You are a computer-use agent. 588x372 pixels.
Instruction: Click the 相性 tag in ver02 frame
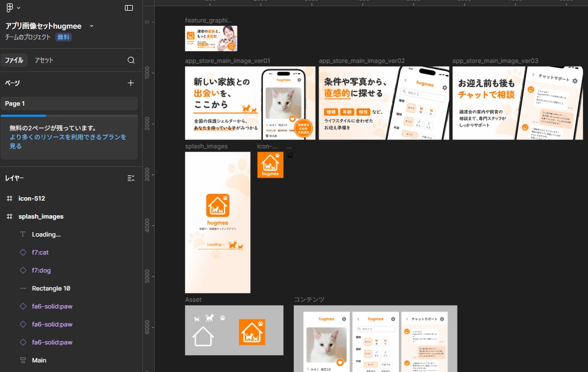tap(363, 112)
